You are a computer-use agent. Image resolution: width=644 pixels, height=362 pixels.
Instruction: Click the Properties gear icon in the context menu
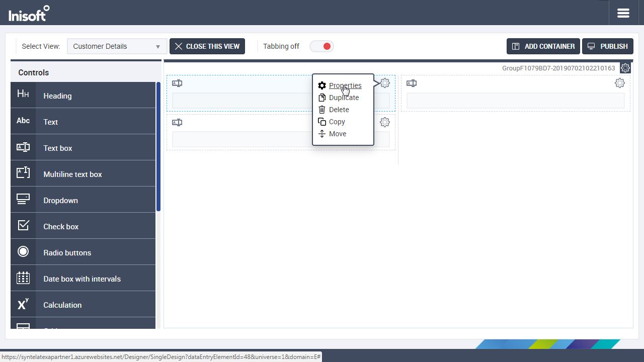[x=322, y=85]
